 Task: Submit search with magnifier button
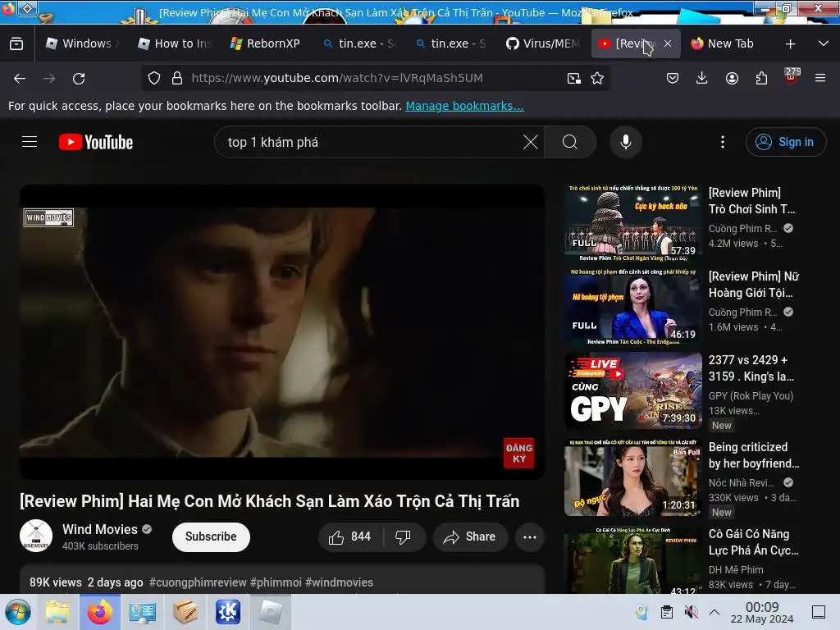(x=570, y=142)
